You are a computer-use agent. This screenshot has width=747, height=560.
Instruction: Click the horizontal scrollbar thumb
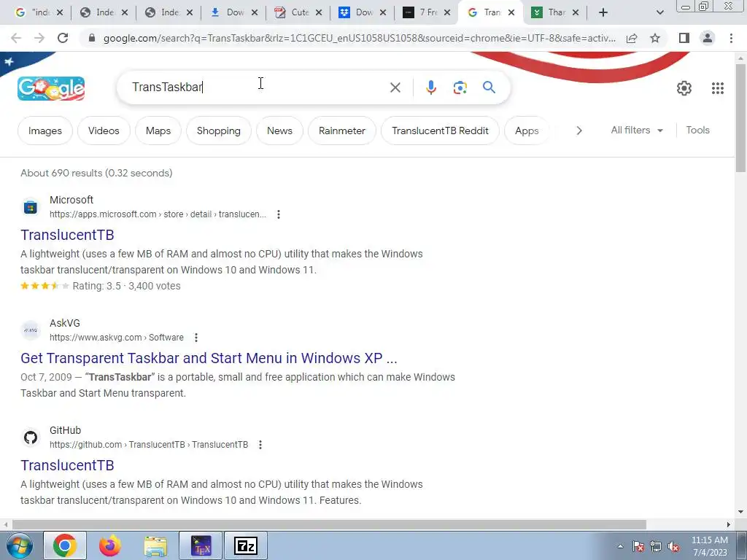[x=329, y=524]
